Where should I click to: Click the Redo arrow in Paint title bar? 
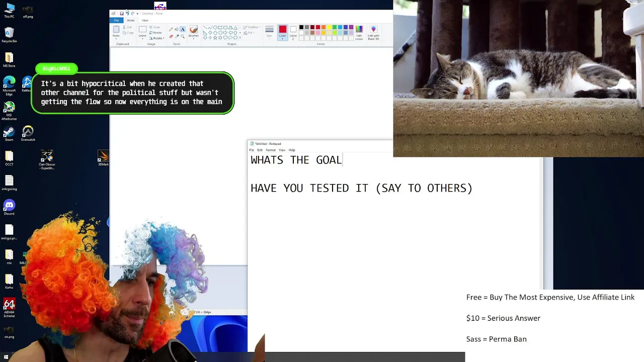click(x=133, y=14)
